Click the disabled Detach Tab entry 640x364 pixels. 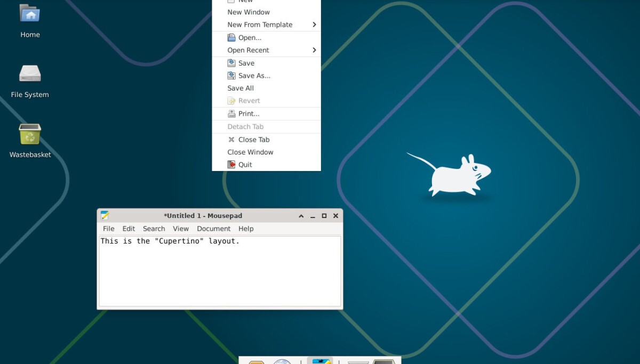tap(267, 126)
